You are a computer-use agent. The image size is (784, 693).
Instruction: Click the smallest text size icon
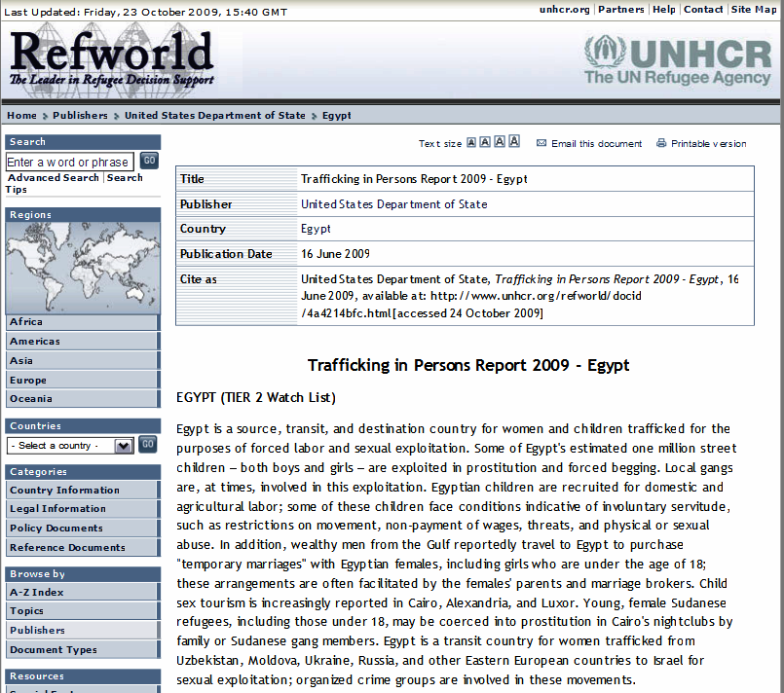471,142
